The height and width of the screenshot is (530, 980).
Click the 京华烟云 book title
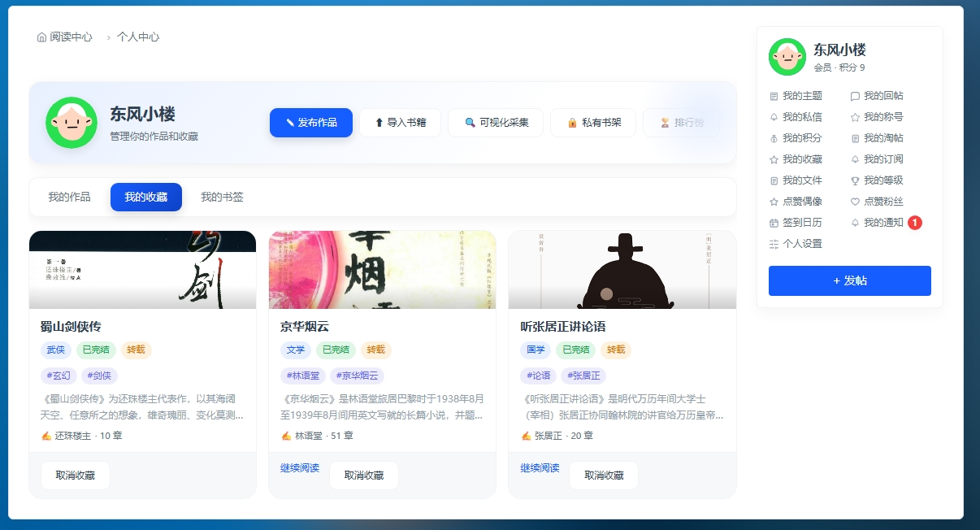305,327
